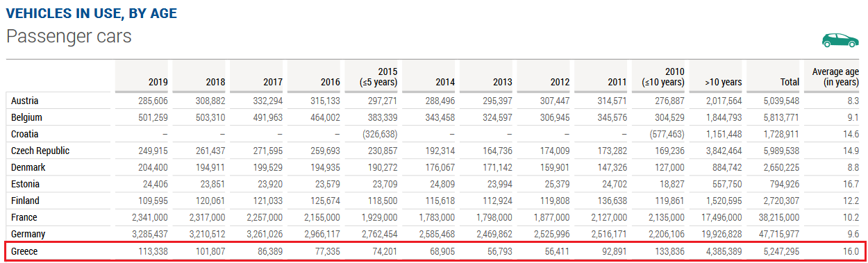Screen dimensions: 868x263
Task: Click the Croatia row label
Action: coord(24,135)
